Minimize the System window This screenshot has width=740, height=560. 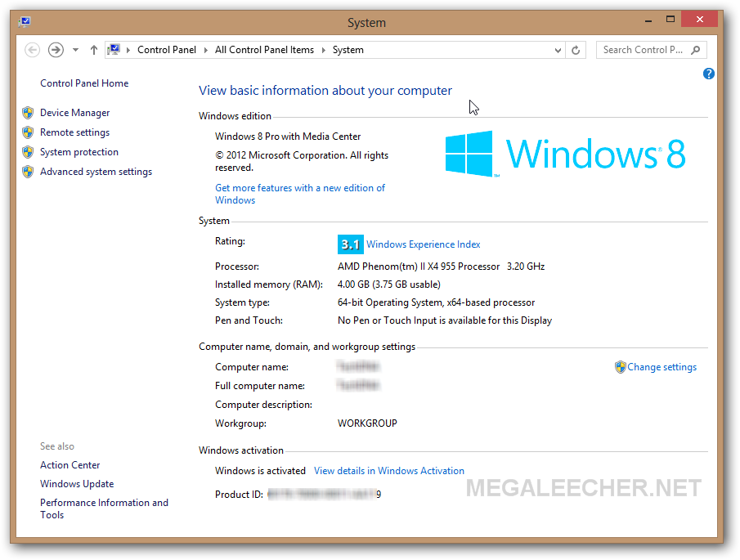[648, 20]
